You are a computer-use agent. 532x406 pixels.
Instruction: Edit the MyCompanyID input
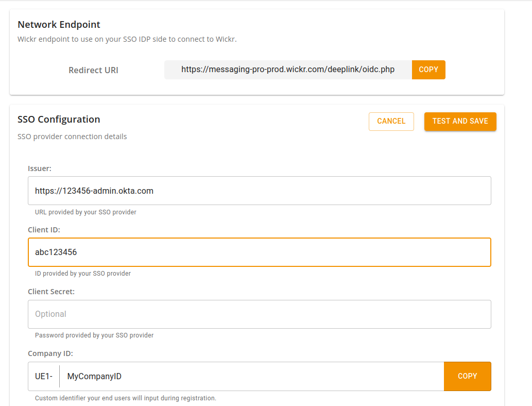[x=252, y=376]
